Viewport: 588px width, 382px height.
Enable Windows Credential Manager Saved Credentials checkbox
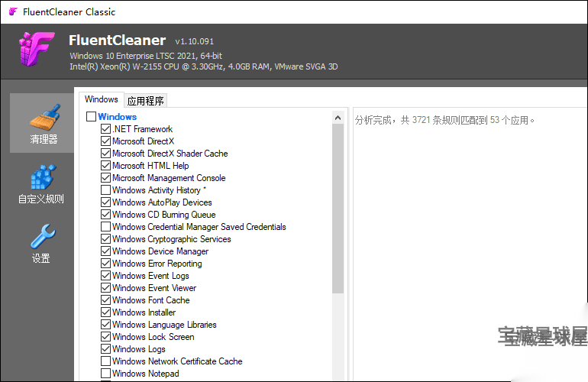point(105,227)
